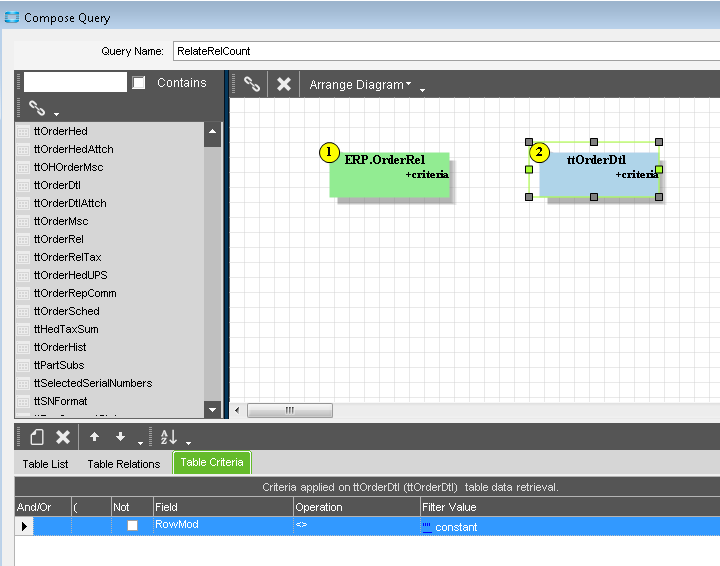Click the And/Or column header
Image resolution: width=720 pixels, height=566 pixels.
coord(43,507)
